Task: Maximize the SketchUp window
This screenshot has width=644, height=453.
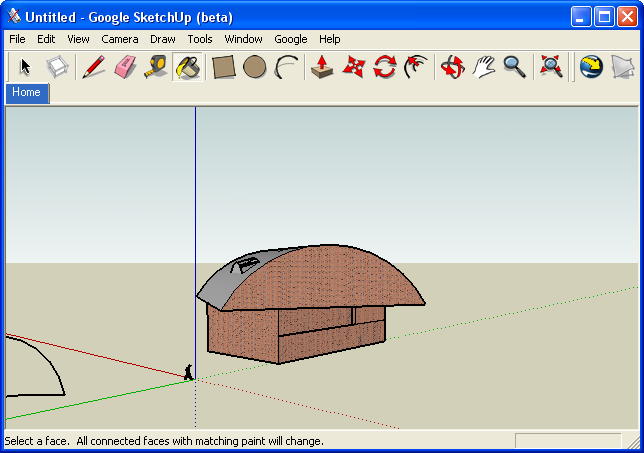Action: [604, 17]
